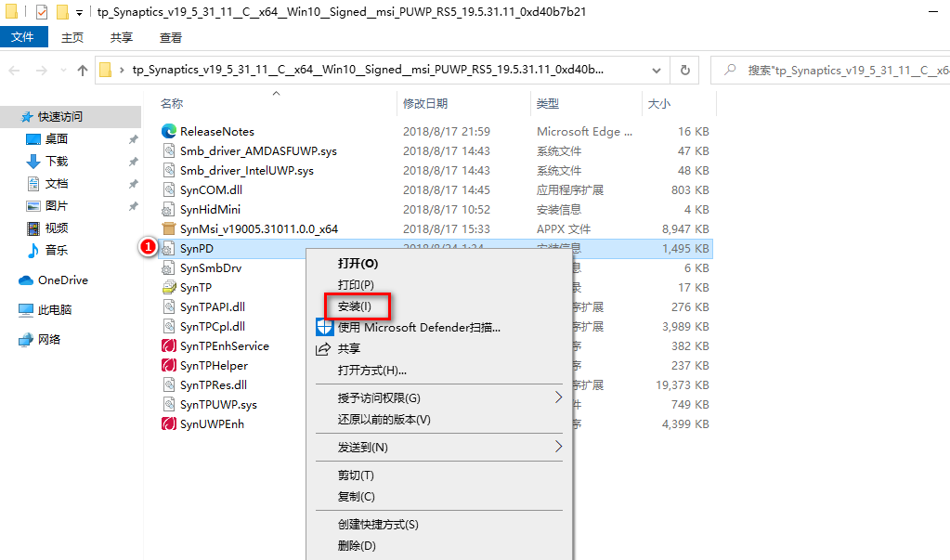The image size is (950, 560).
Task: Click the Microsoft Defender shield icon
Action: tap(324, 327)
